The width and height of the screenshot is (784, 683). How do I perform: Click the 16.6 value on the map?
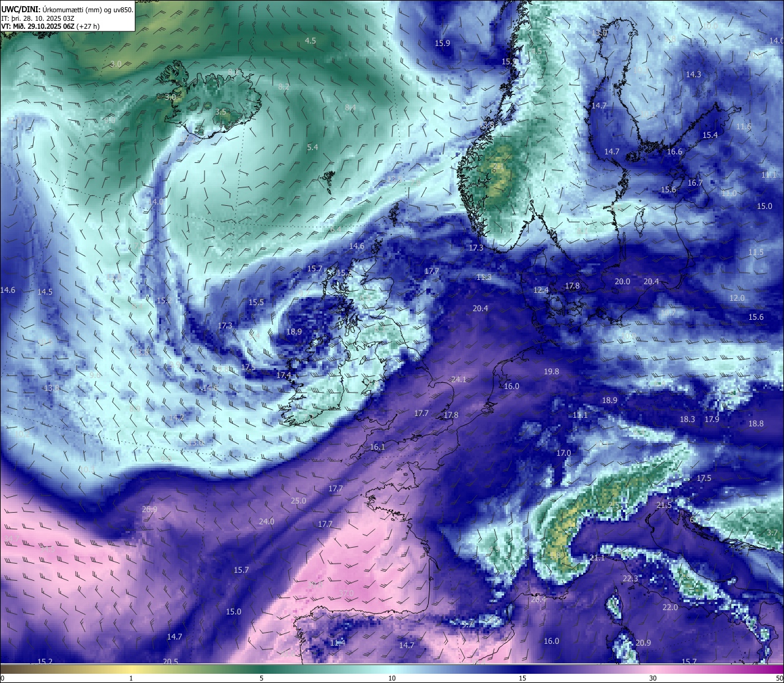click(x=674, y=152)
